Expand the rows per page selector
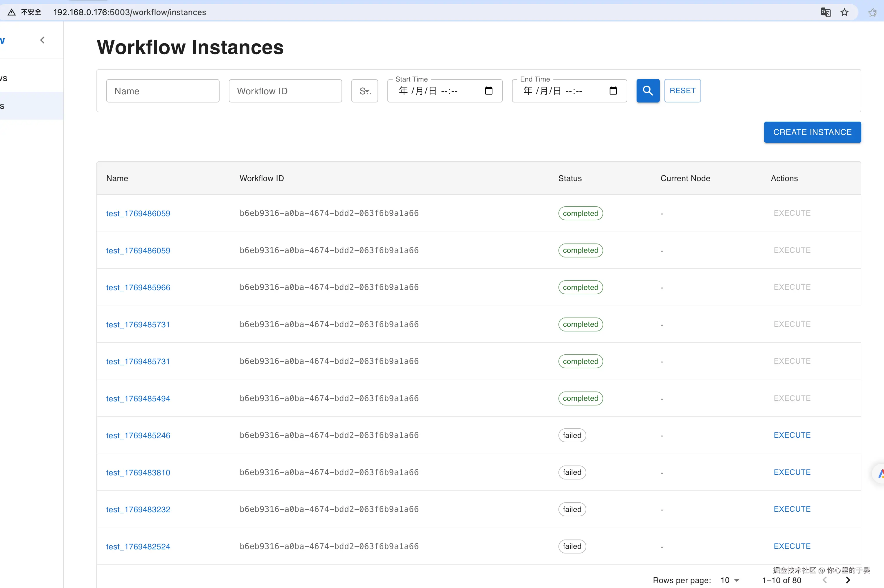This screenshot has width=884, height=588. (730, 580)
